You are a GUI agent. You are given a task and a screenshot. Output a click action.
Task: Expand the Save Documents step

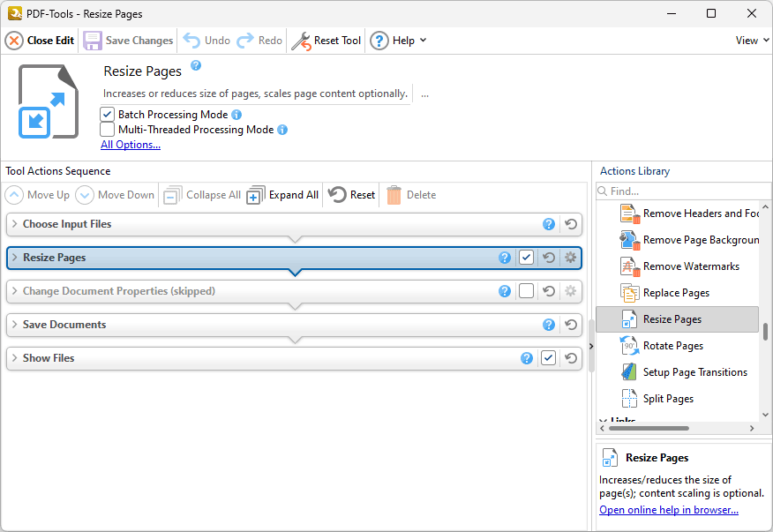(15, 325)
